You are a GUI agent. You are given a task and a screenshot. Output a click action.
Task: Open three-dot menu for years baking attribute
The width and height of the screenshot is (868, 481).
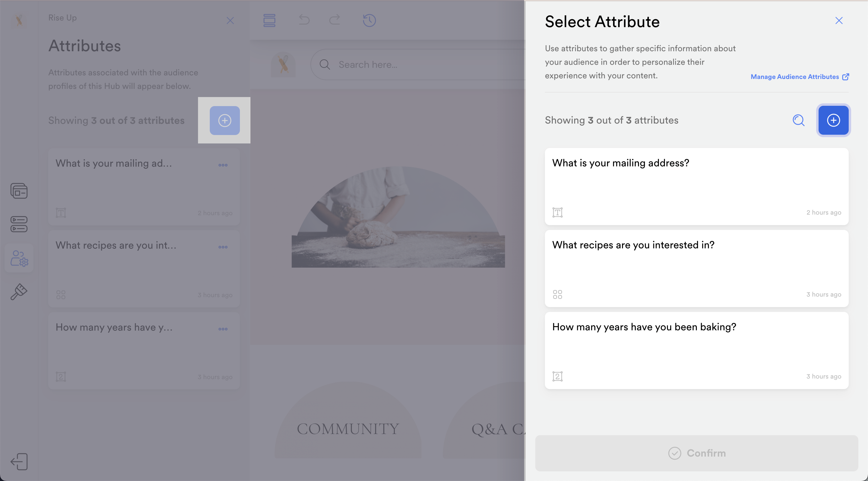(223, 329)
